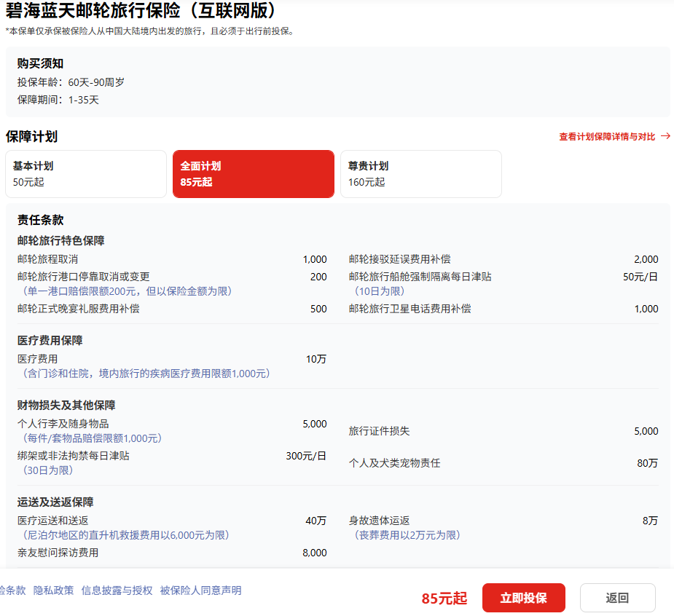674x616 pixels.
Task: Click the 85元起 price at bottom
Action: pyautogui.click(x=444, y=598)
